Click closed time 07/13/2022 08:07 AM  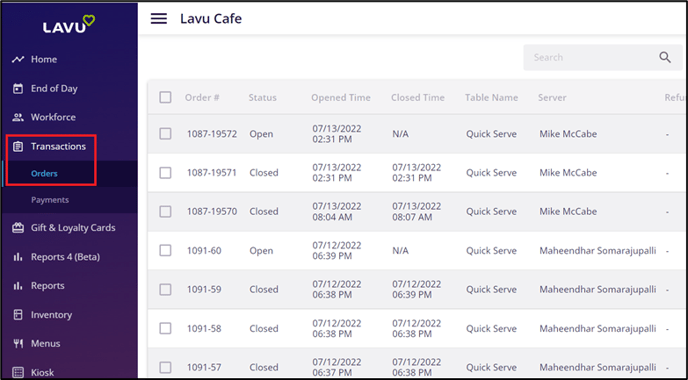[x=416, y=212]
